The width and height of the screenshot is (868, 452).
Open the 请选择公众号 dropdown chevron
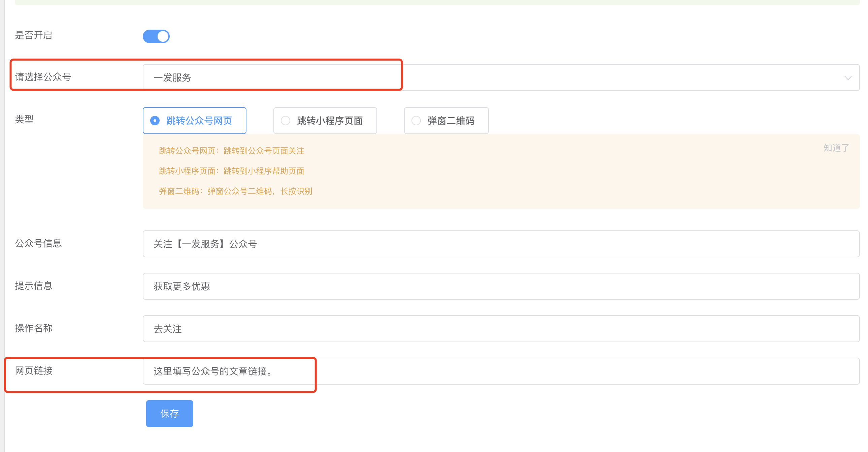point(848,78)
